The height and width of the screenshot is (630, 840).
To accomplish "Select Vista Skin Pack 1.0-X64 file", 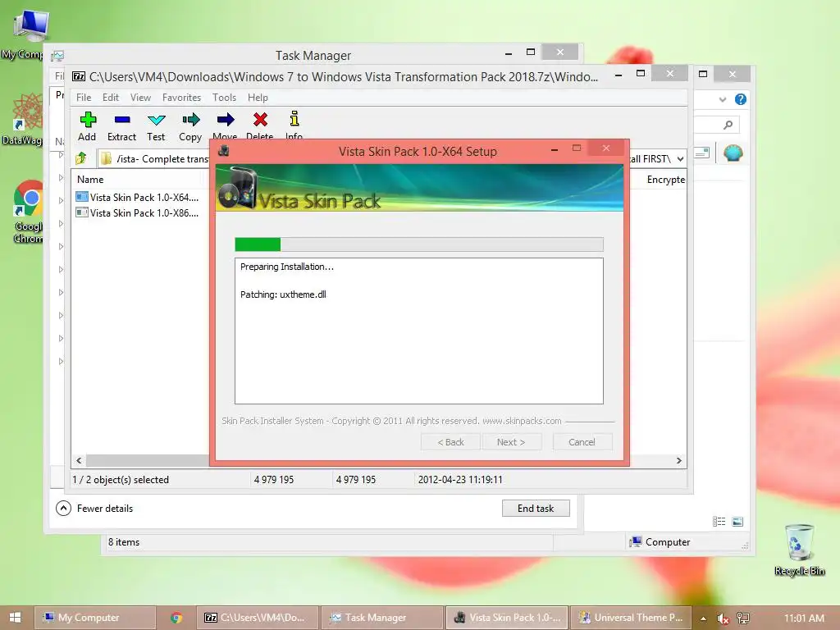I will pos(138,197).
